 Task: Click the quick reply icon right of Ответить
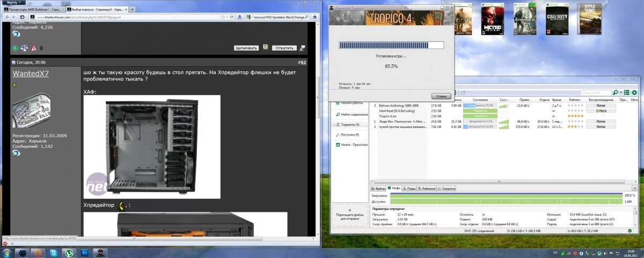pyautogui.click(x=302, y=48)
